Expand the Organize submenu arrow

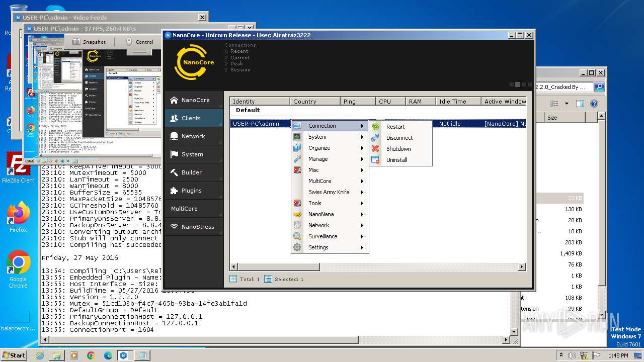coord(362,148)
